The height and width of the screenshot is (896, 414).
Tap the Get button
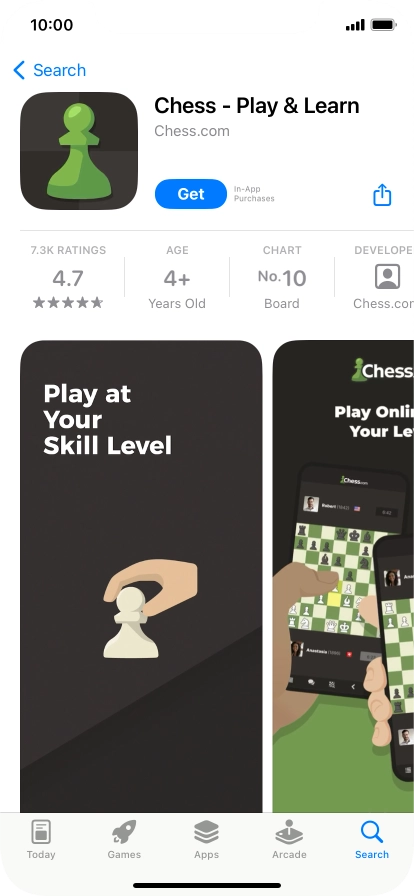click(191, 194)
